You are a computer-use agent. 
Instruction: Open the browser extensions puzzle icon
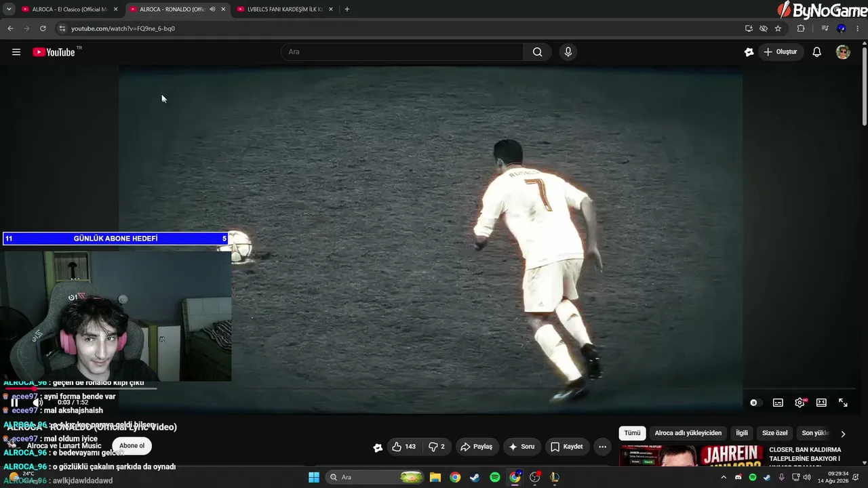pos(801,28)
